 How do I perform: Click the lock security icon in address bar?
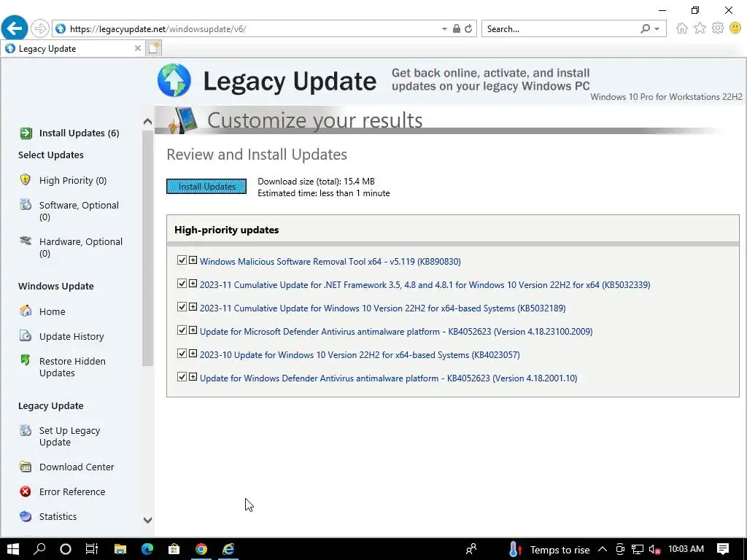(457, 28)
